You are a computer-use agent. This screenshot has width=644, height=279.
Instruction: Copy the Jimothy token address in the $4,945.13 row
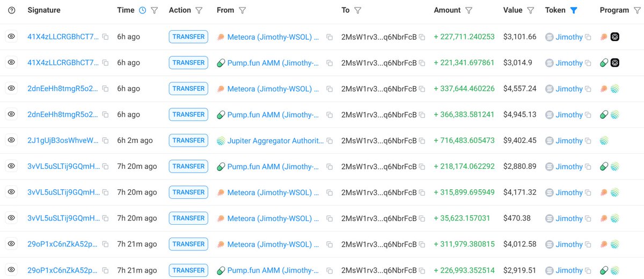[x=588, y=115]
